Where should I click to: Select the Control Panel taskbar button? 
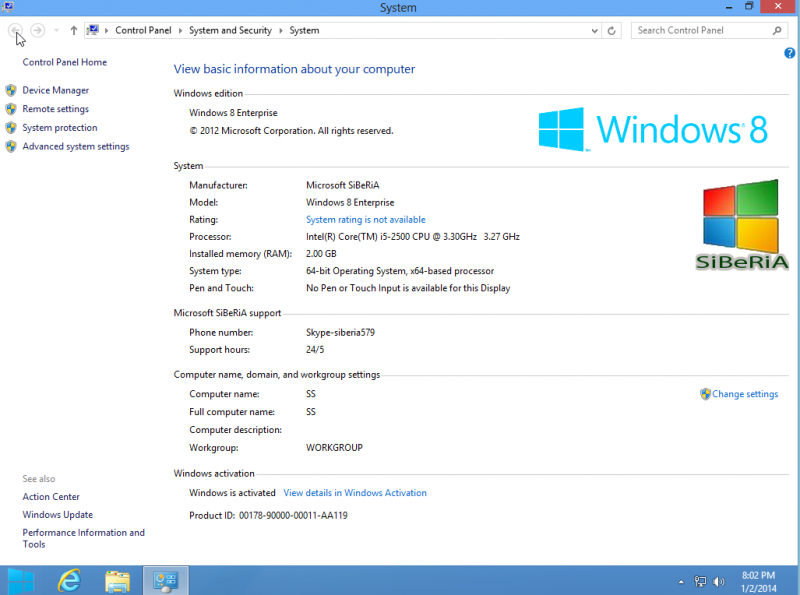tap(166, 581)
